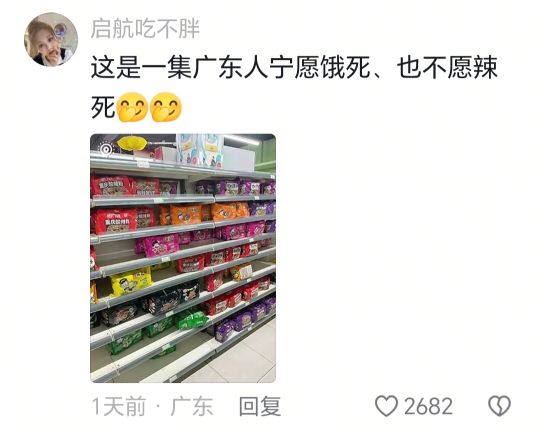
Task: Open the profile via username 启航吃不胖
Action: point(145,28)
